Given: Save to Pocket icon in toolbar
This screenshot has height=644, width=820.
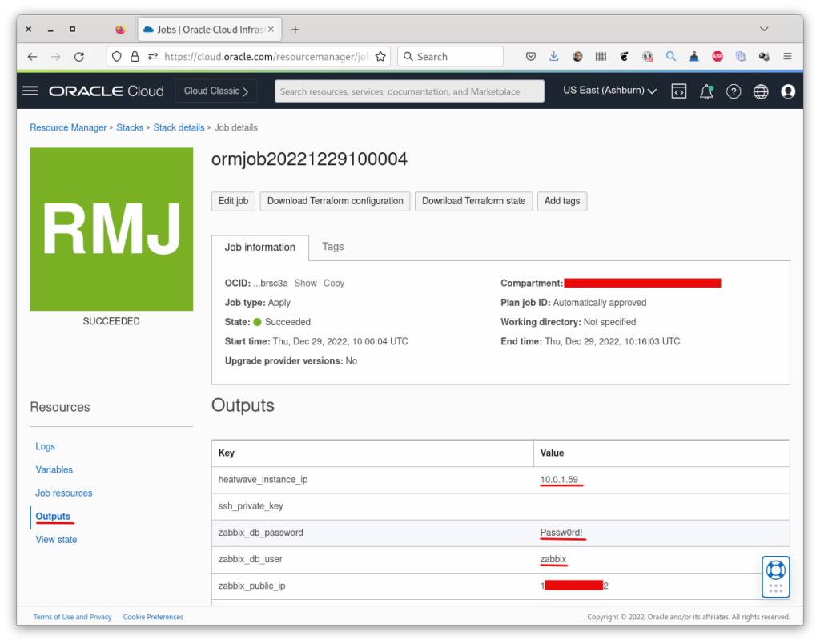Looking at the screenshot, I should point(530,57).
